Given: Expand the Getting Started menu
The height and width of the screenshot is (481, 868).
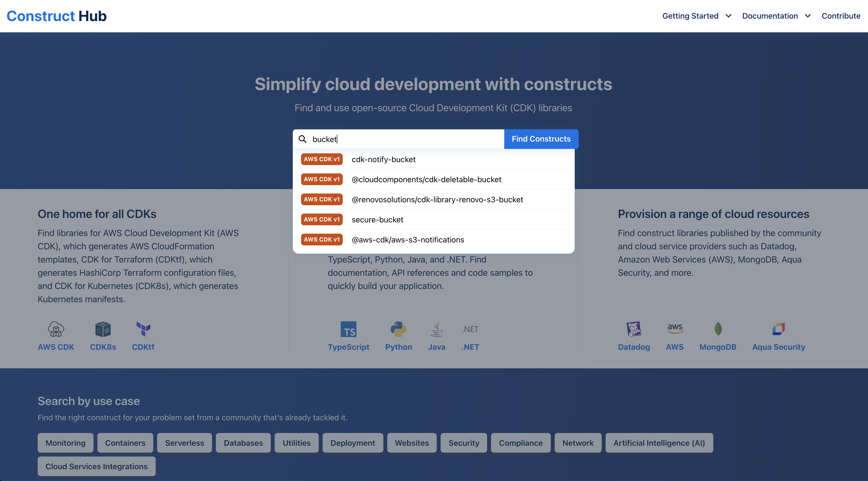Looking at the screenshot, I should (696, 16).
